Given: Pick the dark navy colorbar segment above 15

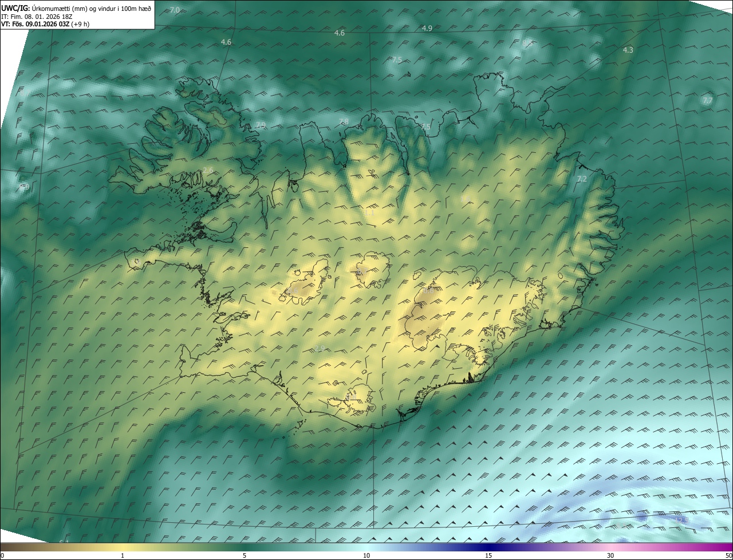Looking at the screenshot, I should pos(488,547).
